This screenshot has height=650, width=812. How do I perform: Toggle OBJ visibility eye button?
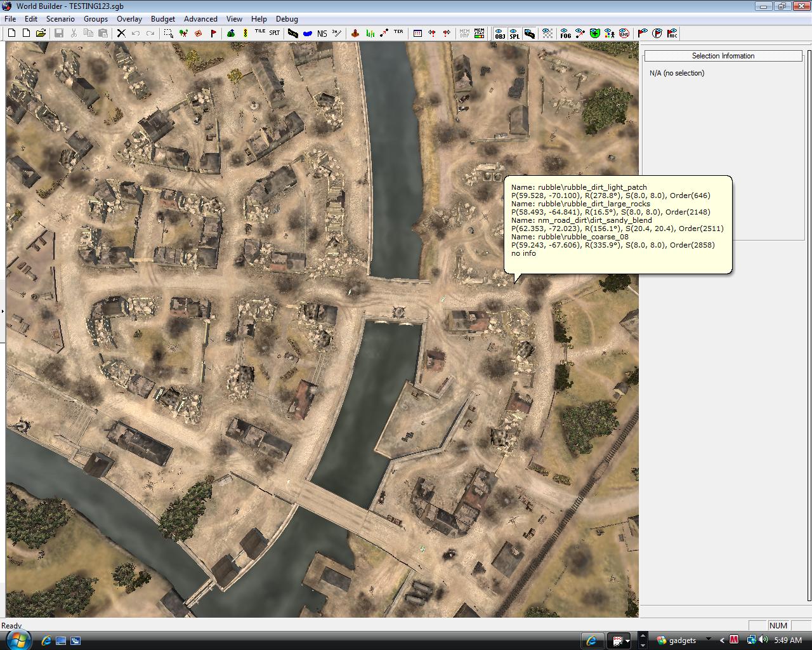click(500, 33)
